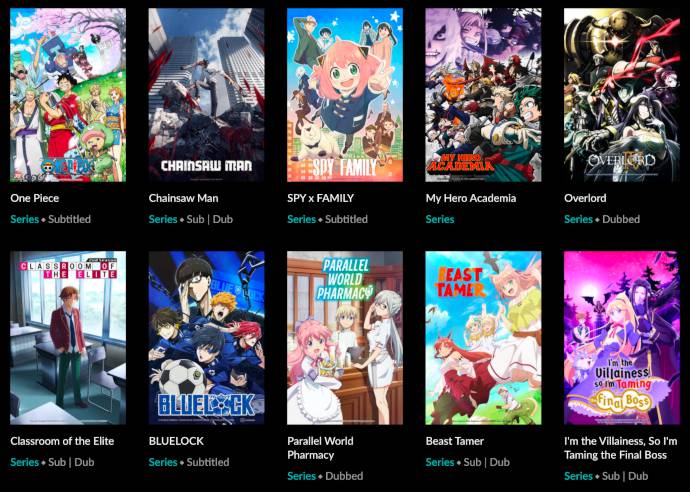Open the SPY x FAMILY title link
The height and width of the screenshot is (492, 690).
(x=320, y=198)
